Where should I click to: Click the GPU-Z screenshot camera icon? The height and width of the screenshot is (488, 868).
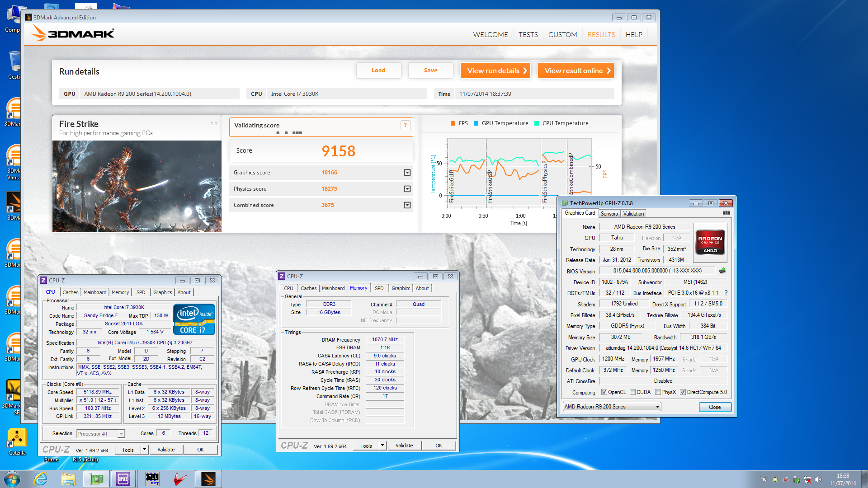(x=726, y=213)
